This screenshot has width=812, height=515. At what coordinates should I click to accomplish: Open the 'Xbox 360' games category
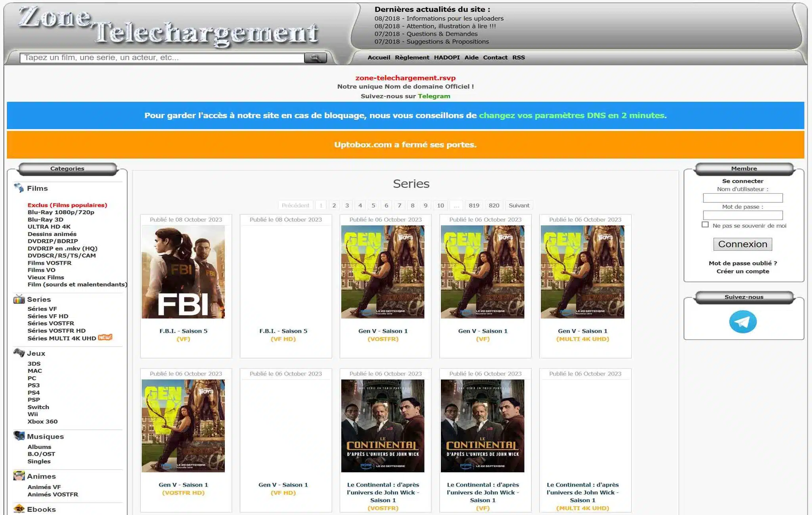click(42, 422)
